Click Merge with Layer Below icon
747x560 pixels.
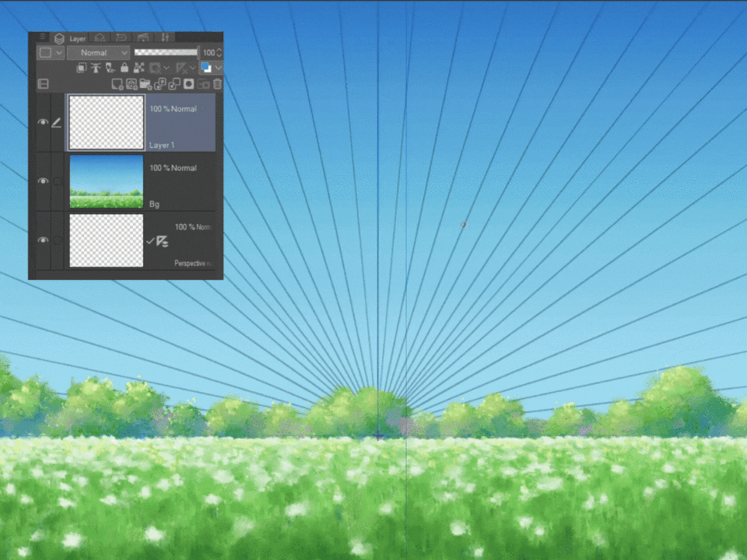click(174, 84)
